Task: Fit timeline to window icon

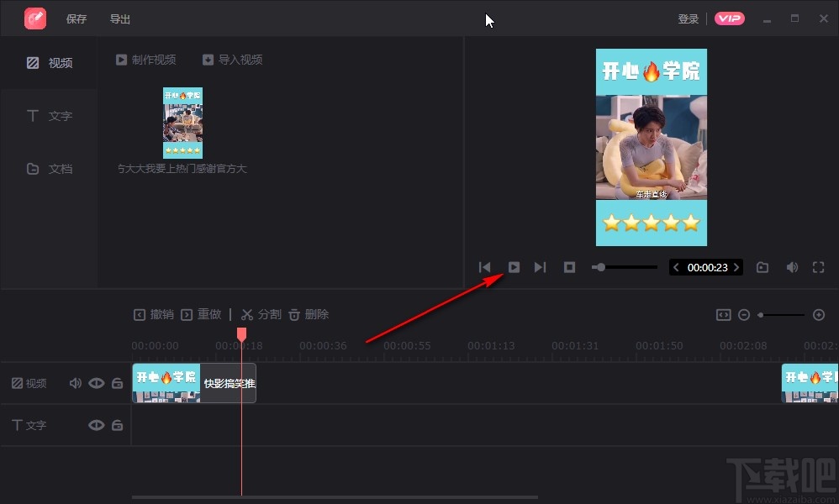Action: pos(724,315)
